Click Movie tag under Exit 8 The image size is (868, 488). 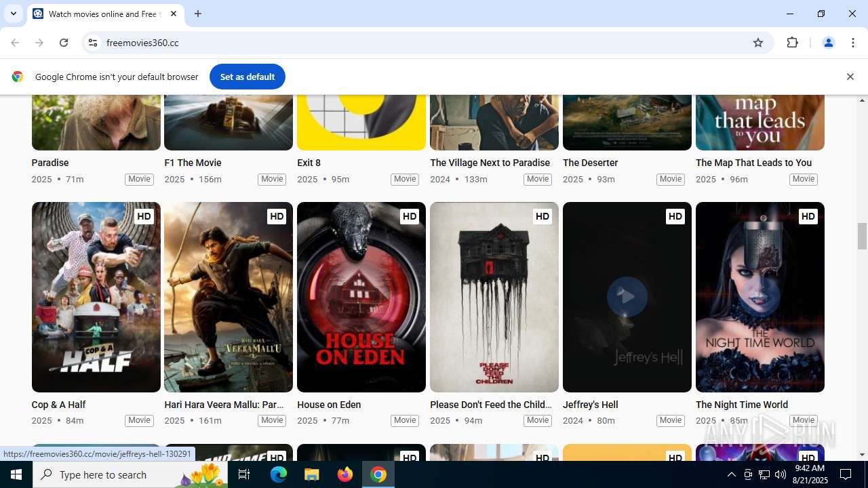[405, 179]
